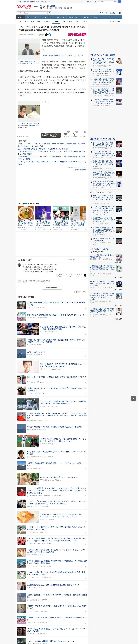Viewport: 138px width, 644px height.
Task: Click the keyword search input field
Action: pos(32,13)
